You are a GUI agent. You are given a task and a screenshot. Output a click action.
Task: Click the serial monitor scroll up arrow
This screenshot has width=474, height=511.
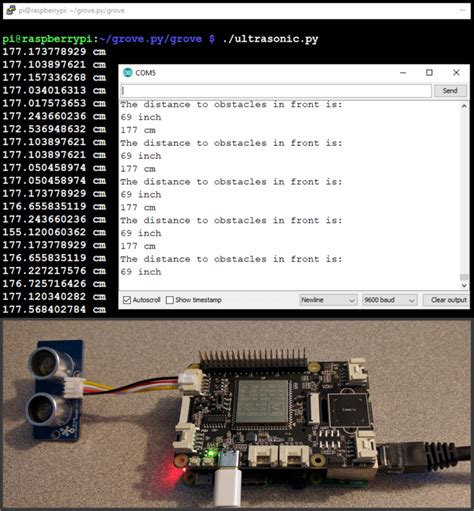[464, 106]
